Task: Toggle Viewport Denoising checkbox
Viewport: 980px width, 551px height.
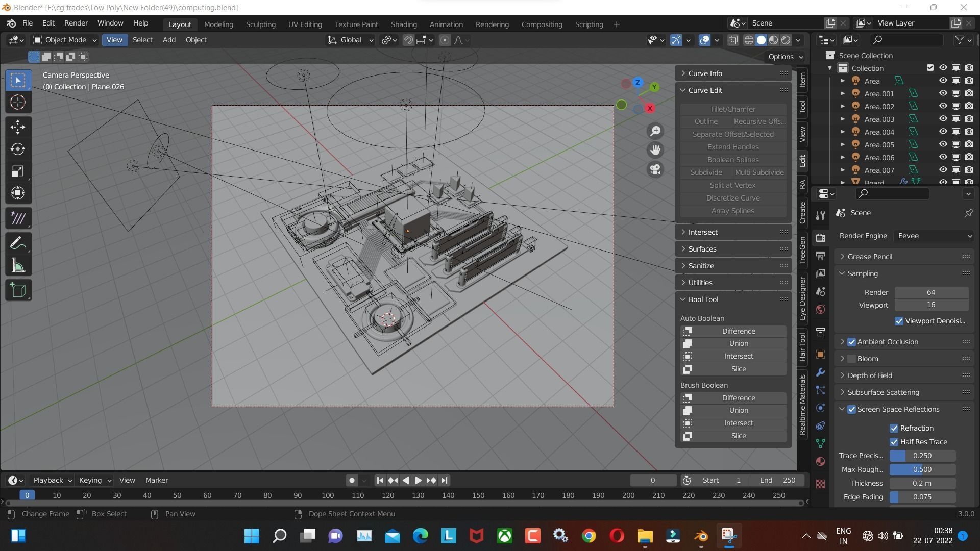Action: (899, 321)
